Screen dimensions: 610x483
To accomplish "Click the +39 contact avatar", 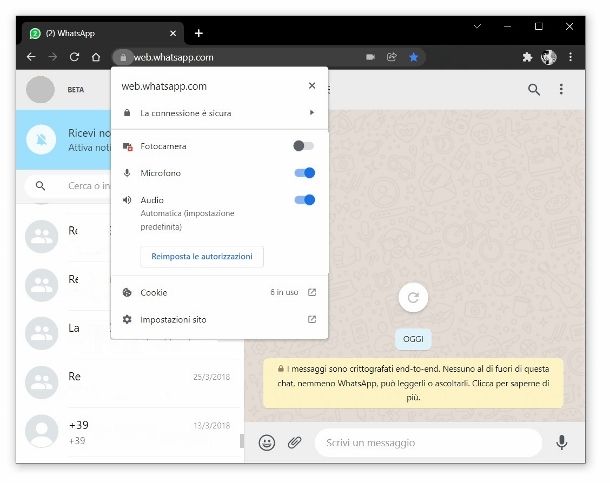I will (x=41, y=431).
